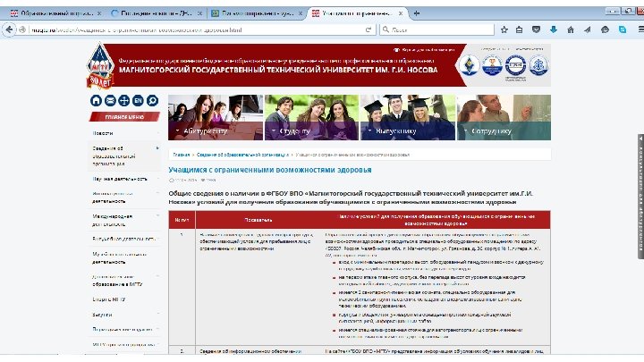Image resolution: width=644 pixels, height=362 pixels.
Task: Click the fourth round partner emblem in header
Action: [x=538, y=65]
